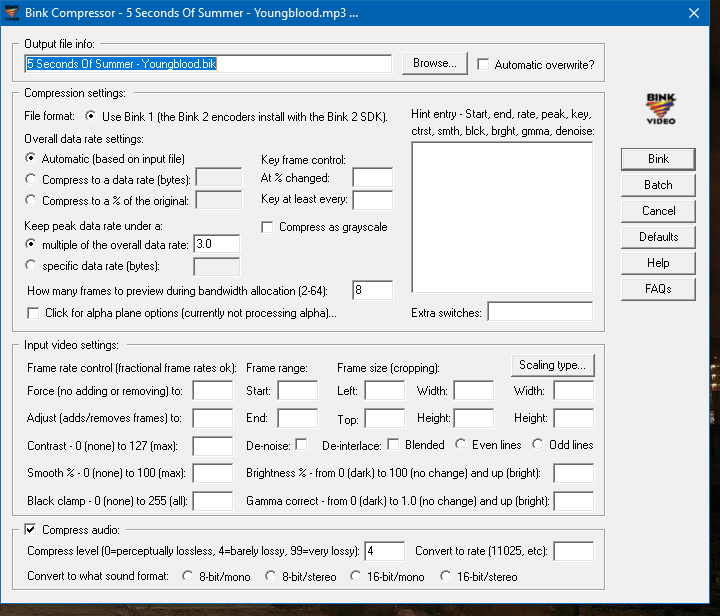Click the Gamma correct value field
Screen dimensions: 720x616
pos(574,501)
